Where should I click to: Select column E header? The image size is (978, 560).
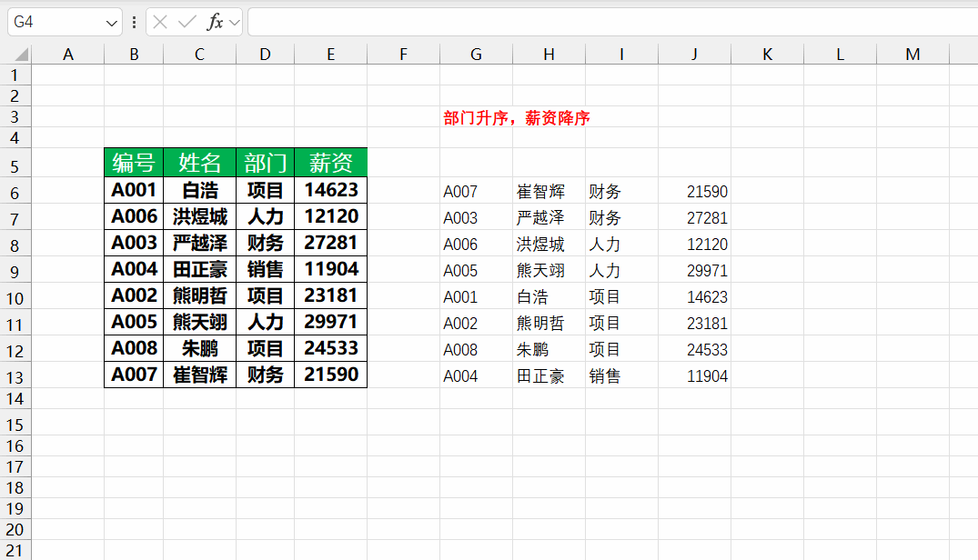(x=330, y=55)
